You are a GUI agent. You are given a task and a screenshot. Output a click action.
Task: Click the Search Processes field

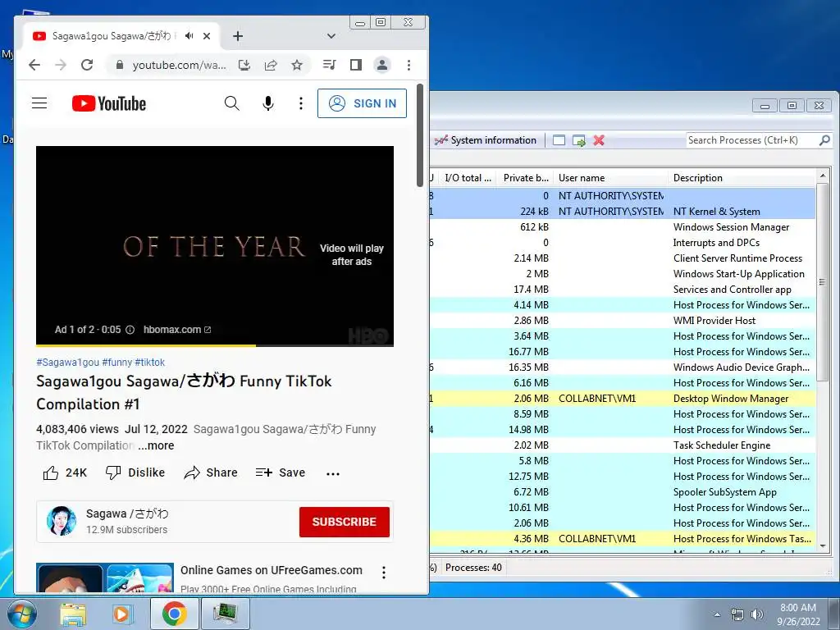tap(751, 140)
